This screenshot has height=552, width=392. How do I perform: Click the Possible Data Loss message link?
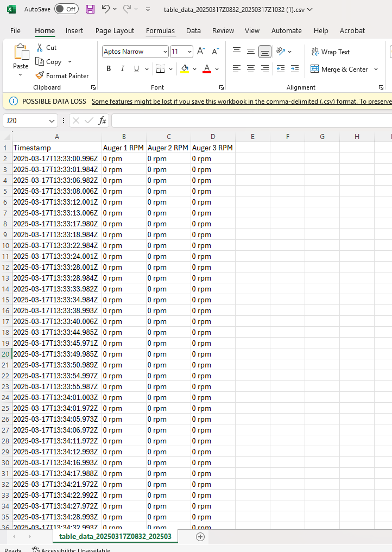click(242, 101)
